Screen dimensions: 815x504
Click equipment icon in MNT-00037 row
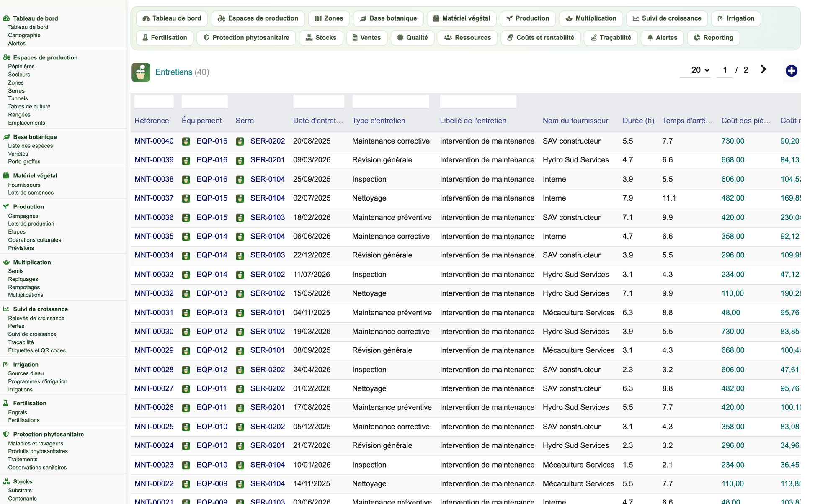click(186, 198)
